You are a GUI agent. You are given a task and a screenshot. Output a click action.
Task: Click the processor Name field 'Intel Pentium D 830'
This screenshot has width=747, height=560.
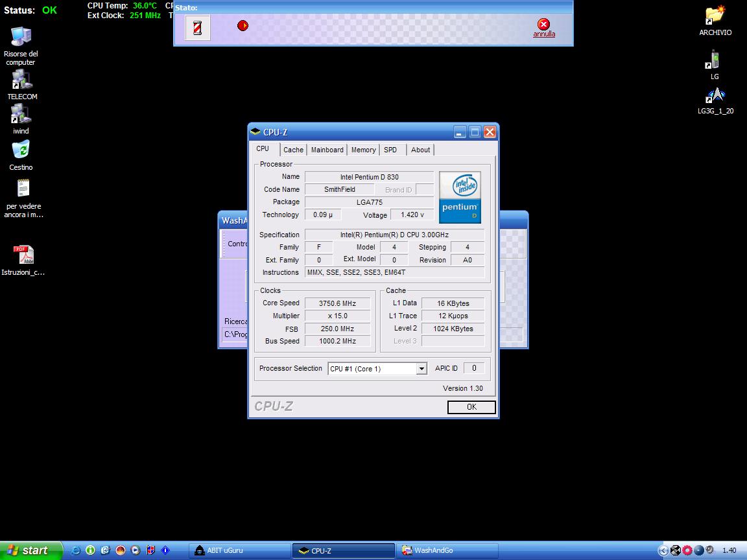tap(369, 177)
